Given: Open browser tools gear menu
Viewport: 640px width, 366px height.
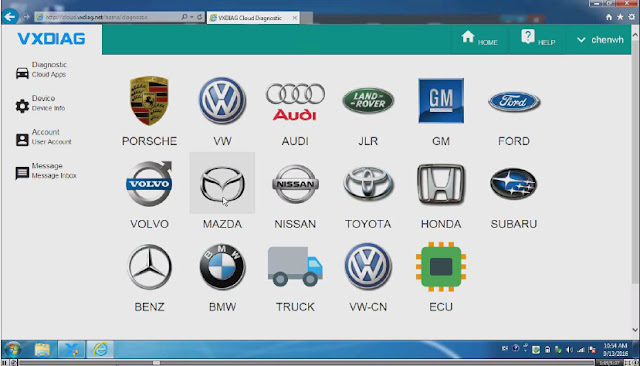Looking at the screenshot, I should 631,17.
